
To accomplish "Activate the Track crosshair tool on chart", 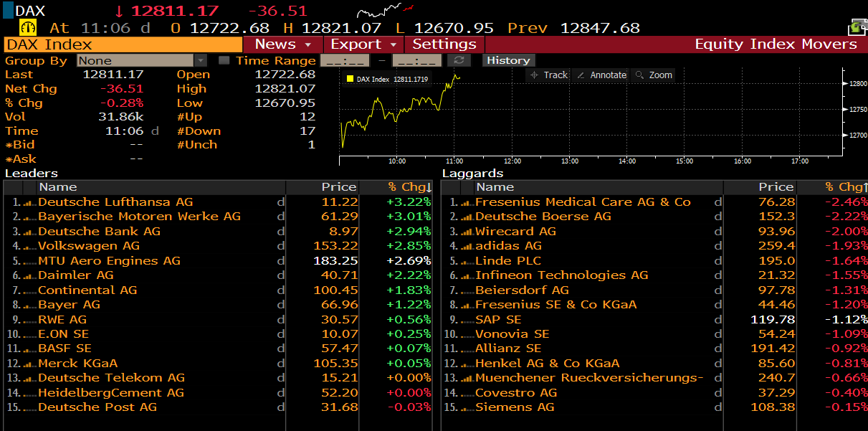I will [549, 75].
